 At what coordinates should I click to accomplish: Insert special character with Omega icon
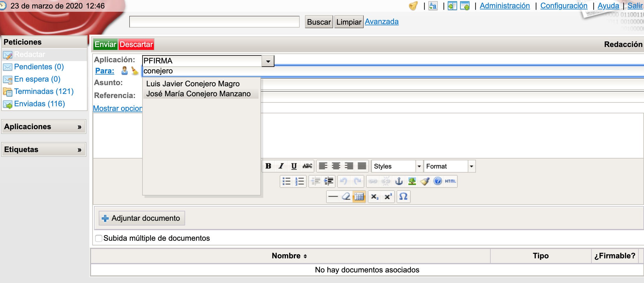click(x=403, y=196)
